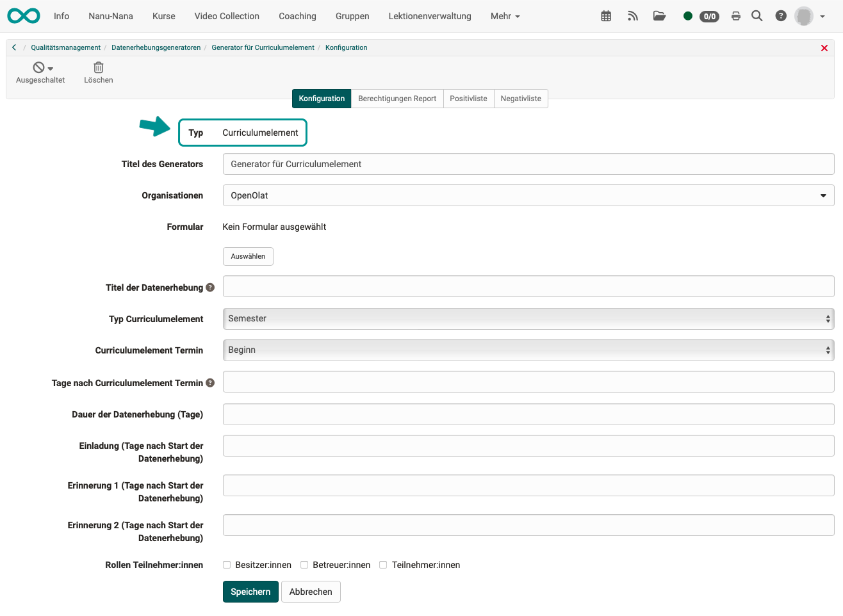The width and height of the screenshot is (843, 616).
Task: Follow the Qualitätsmanagement breadcrumb link
Action: [65, 47]
